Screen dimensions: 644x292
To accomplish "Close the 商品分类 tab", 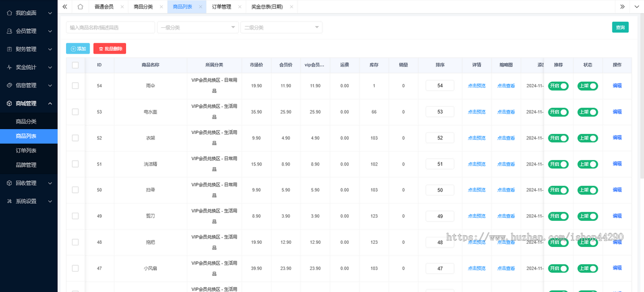I will 162,7.
